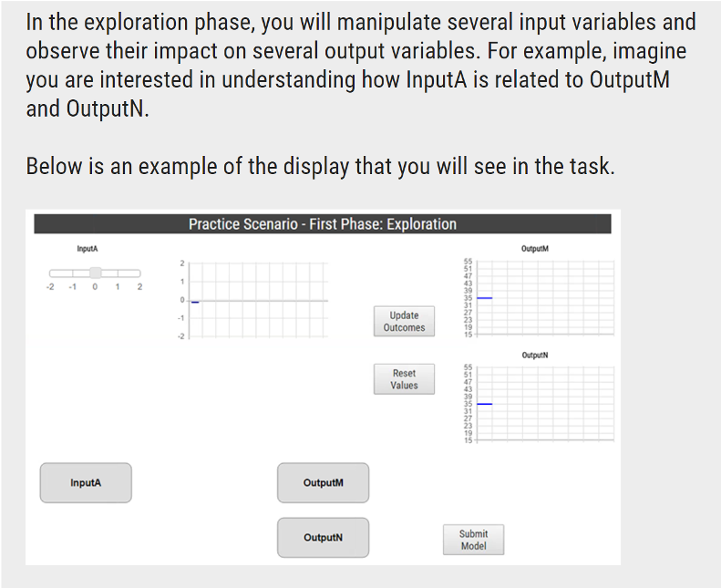This screenshot has width=721, height=588.
Task: Click the OutputN chart blue line marker
Action: click(x=485, y=404)
